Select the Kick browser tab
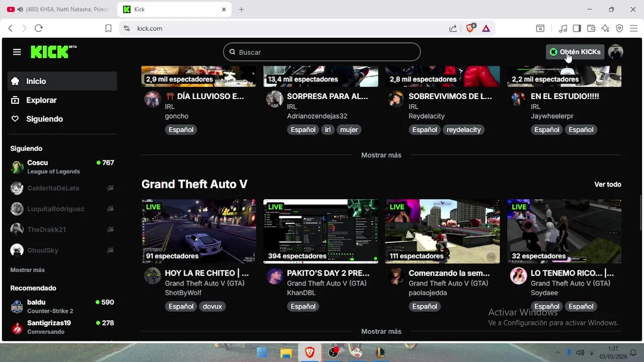 tap(174, 10)
